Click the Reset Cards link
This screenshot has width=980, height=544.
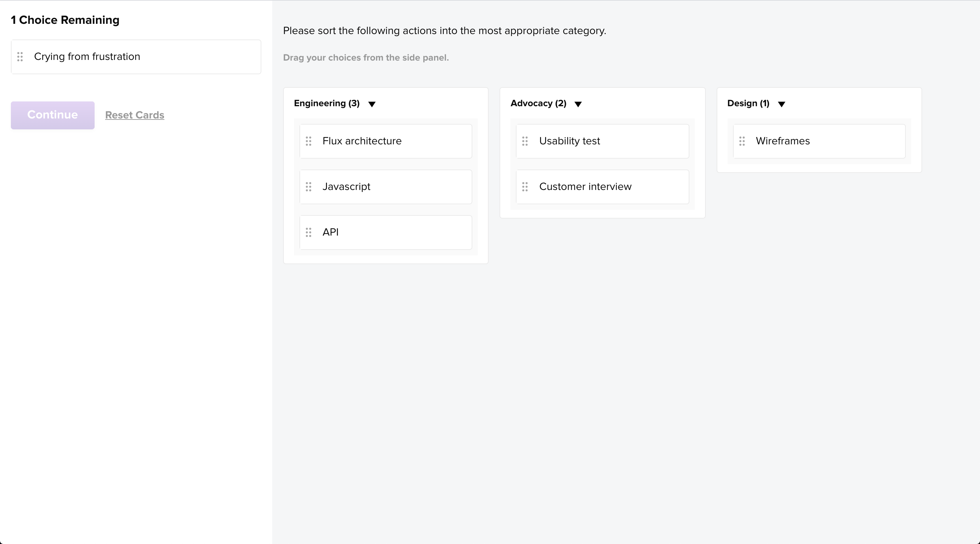click(135, 115)
